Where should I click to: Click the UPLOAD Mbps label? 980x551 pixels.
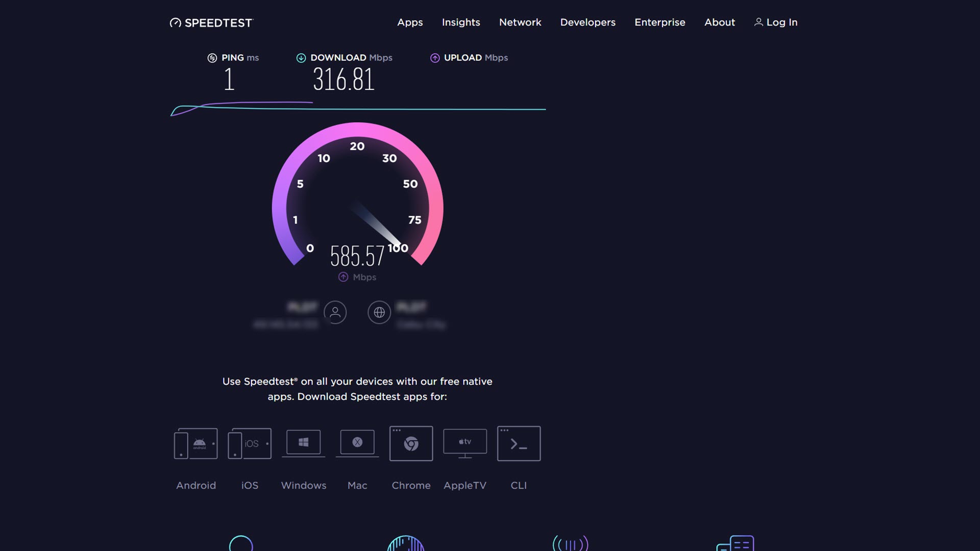tap(476, 58)
